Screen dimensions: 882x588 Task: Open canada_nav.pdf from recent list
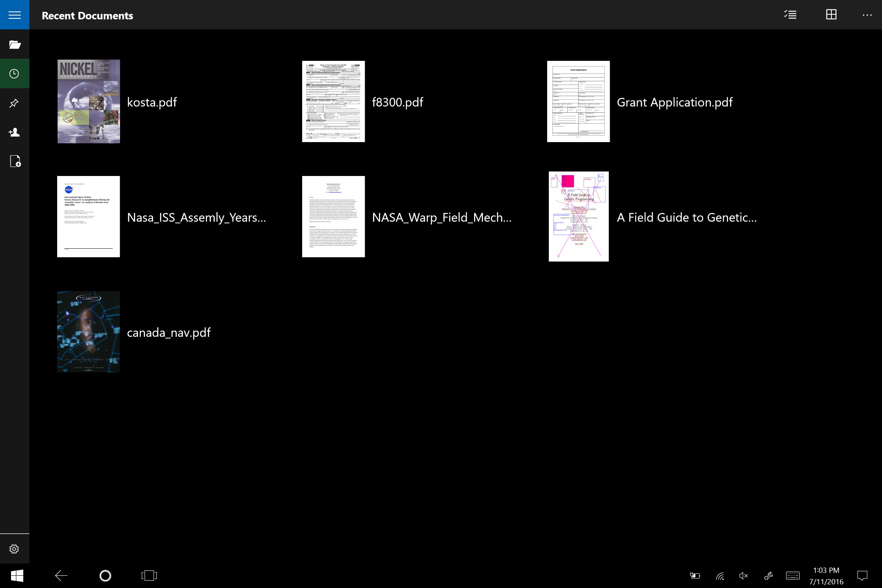click(169, 332)
